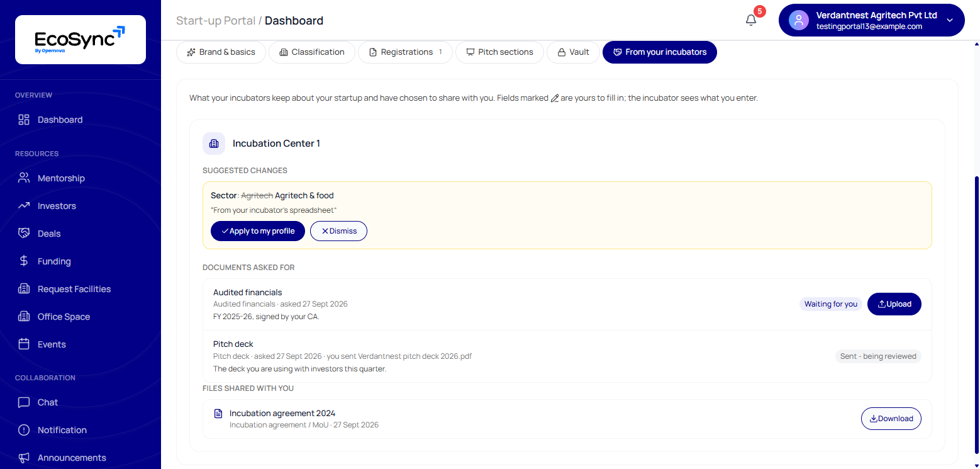
Task: Click the Office Space building icon
Action: coord(24,317)
